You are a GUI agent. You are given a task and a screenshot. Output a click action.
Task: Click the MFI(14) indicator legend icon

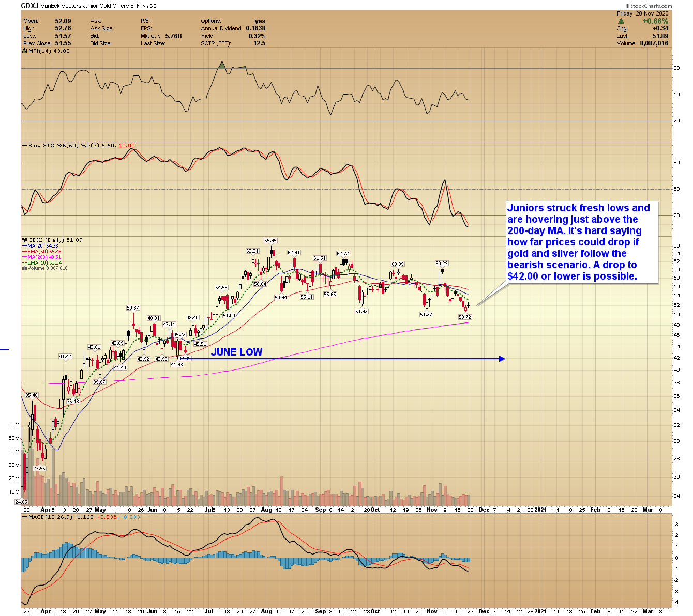[x=24, y=51]
